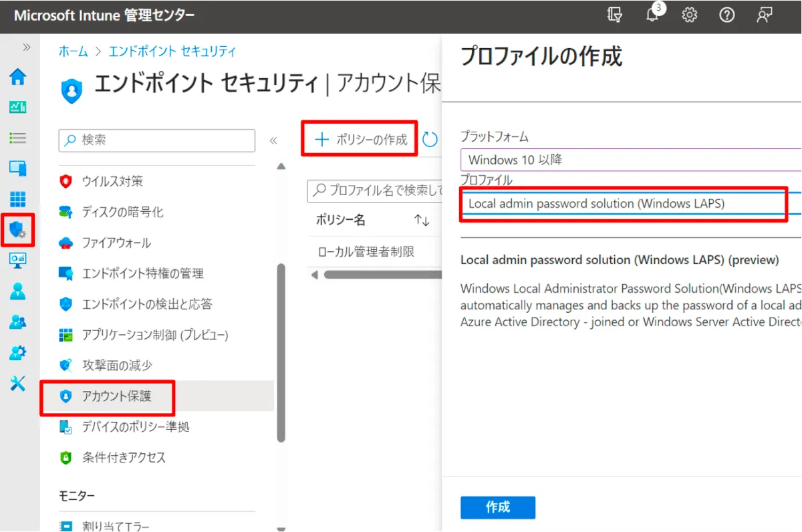Click the policy table horizontal scrollbar
Screen dimensions: 802x532
point(382,275)
